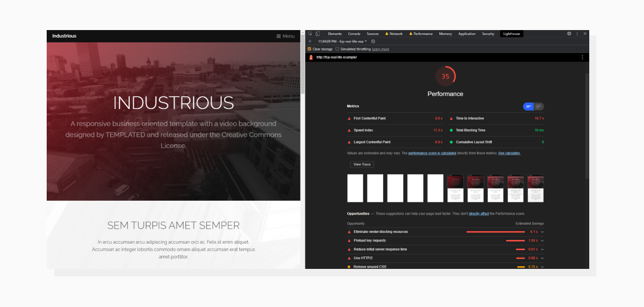Toggle the device toolbar icon
Viewport: 644px width, 307px height.
pos(317,34)
